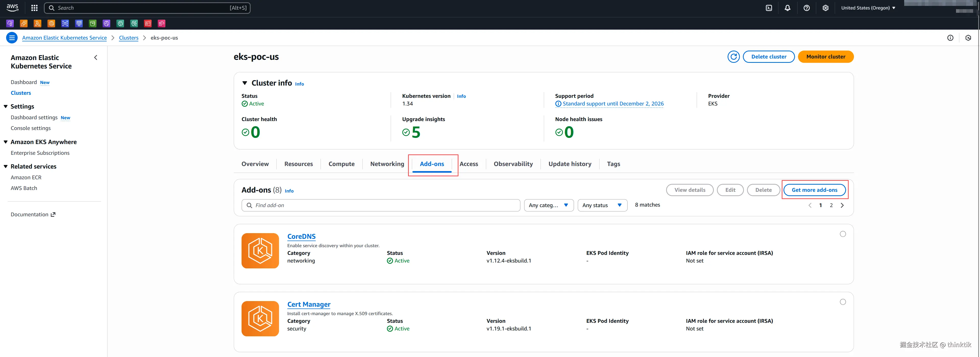Switch to the Compute tab
Image resolution: width=980 pixels, height=357 pixels.
[x=341, y=164]
